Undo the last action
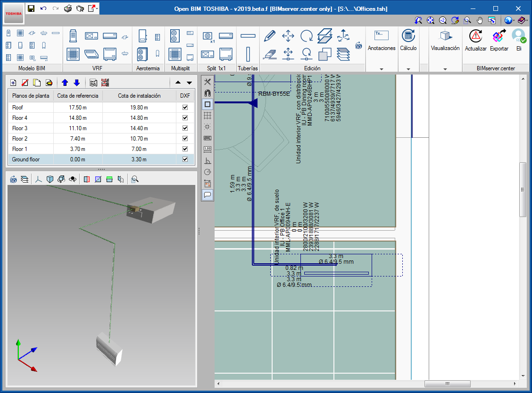532x393 pixels. click(x=43, y=8)
